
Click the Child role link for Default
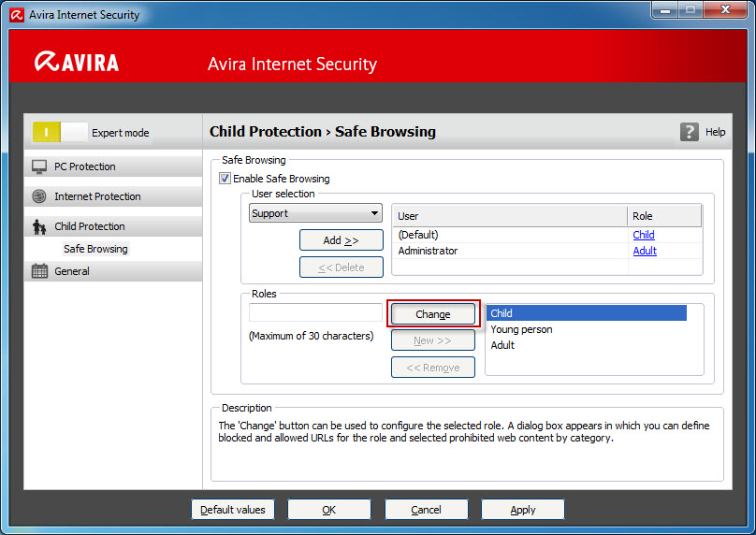[x=644, y=235]
